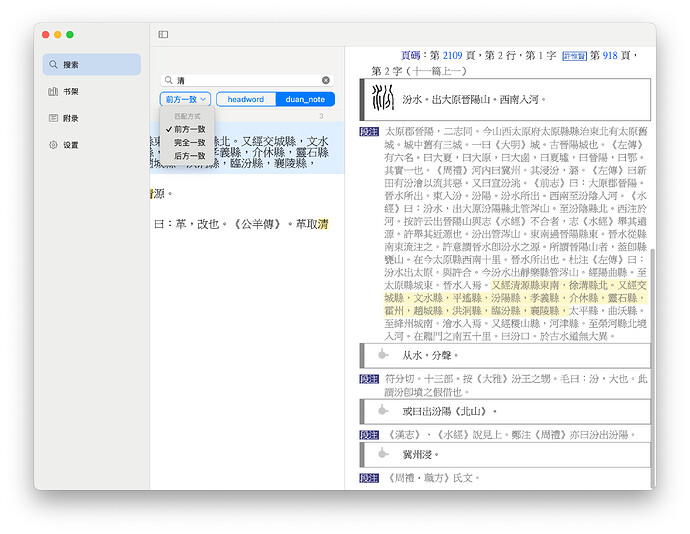The height and width of the screenshot is (534, 690).
Task: Switch to the duan_note segment
Action: tap(305, 99)
